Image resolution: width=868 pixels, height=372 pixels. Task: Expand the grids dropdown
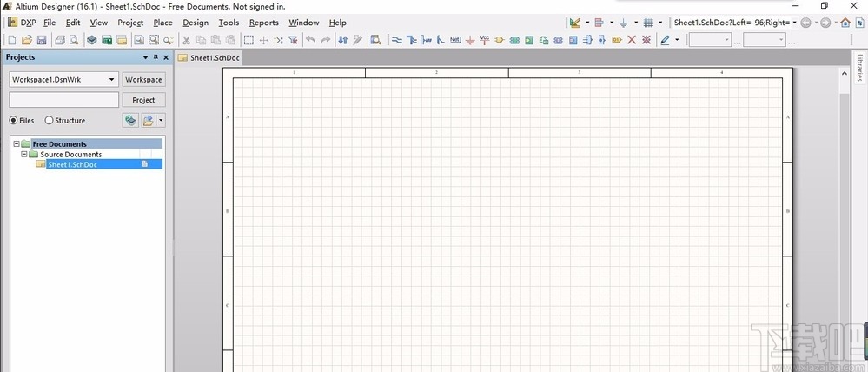tap(660, 23)
